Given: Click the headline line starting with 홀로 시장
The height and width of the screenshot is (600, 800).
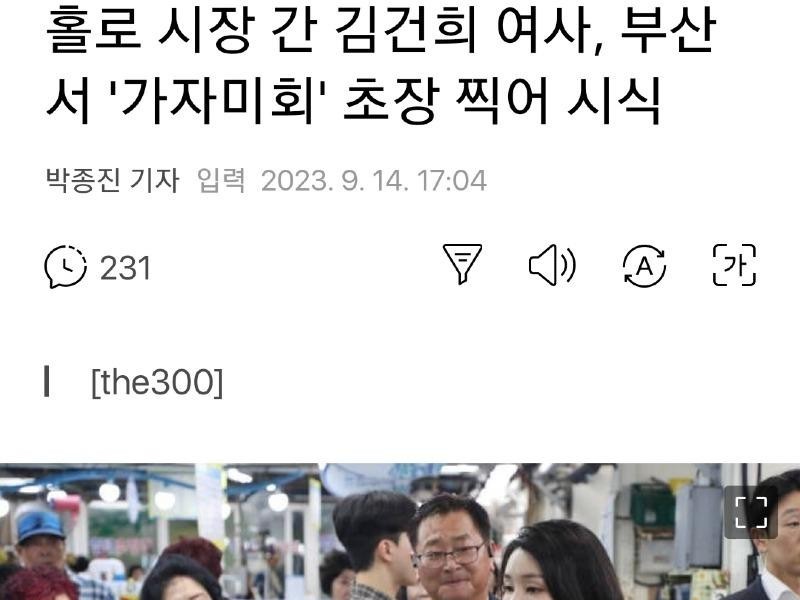Looking at the screenshot, I should point(381,31).
